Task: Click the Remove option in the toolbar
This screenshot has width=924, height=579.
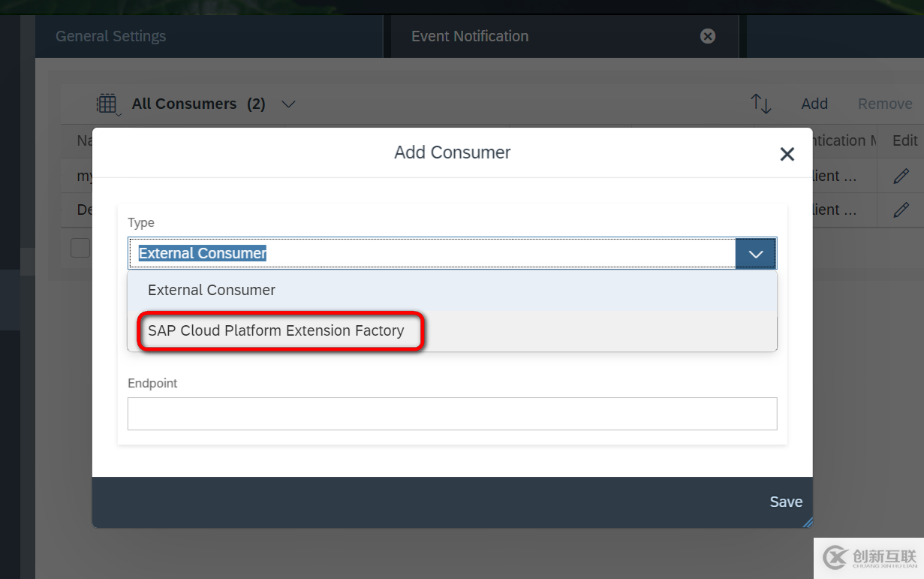Action: click(885, 104)
